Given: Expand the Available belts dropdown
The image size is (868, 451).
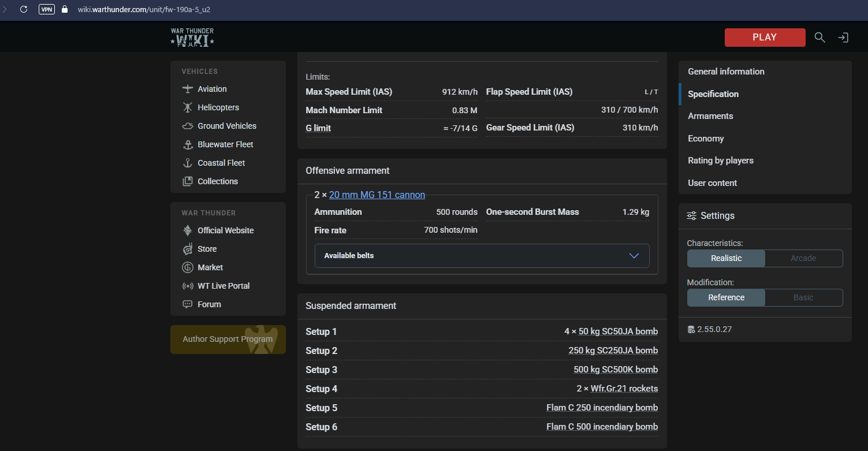Looking at the screenshot, I should click(482, 256).
